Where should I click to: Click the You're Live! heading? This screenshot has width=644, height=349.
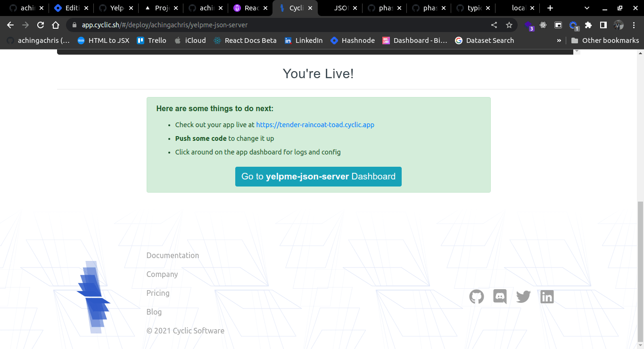(x=318, y=73)
